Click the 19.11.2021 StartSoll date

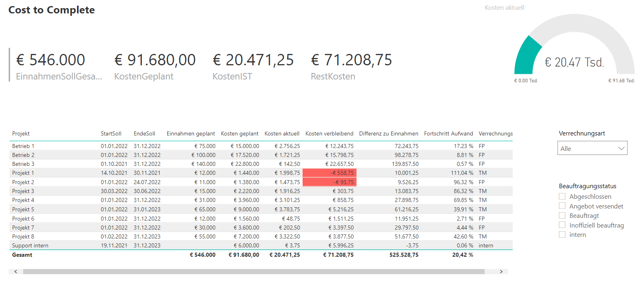click(114, 245)
